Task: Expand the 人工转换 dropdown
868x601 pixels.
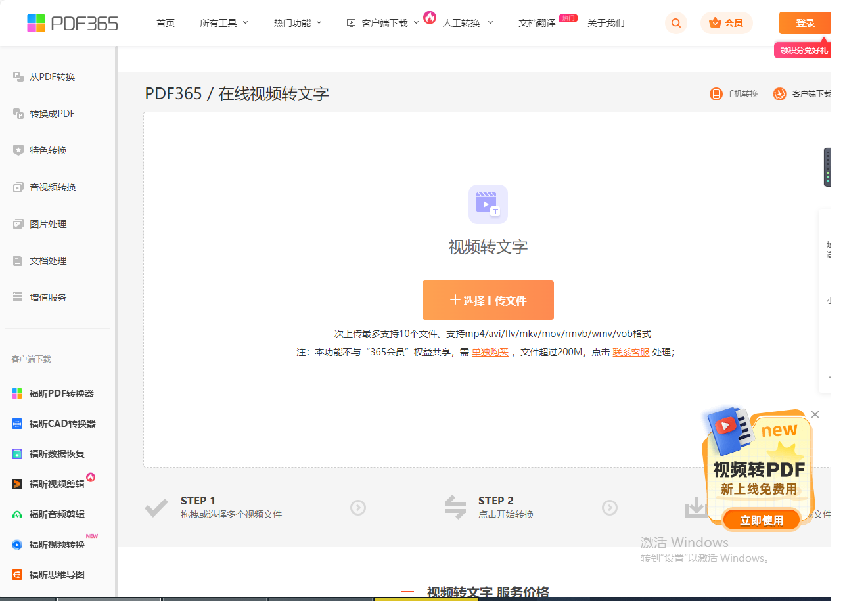Action: (x=468, y=23)
